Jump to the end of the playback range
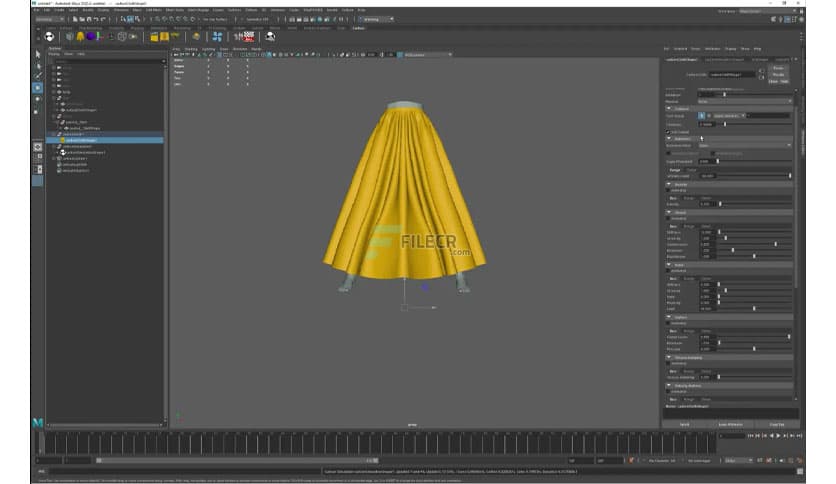 pyautogui.click(x=799, y=436)
